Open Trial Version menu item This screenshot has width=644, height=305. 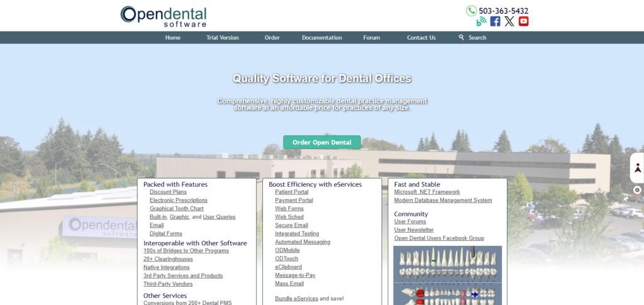(x=223, y=37)
